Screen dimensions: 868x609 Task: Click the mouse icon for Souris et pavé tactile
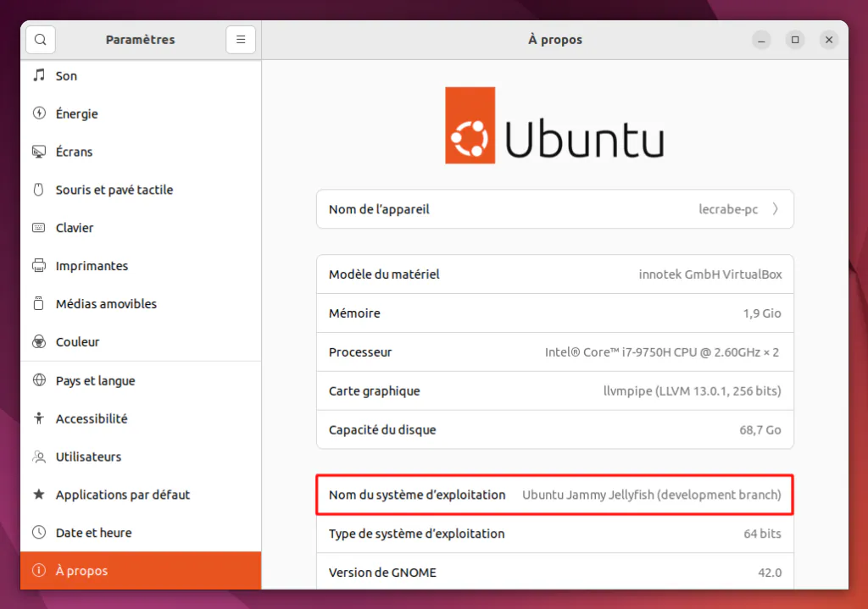[x=39, y=190]
